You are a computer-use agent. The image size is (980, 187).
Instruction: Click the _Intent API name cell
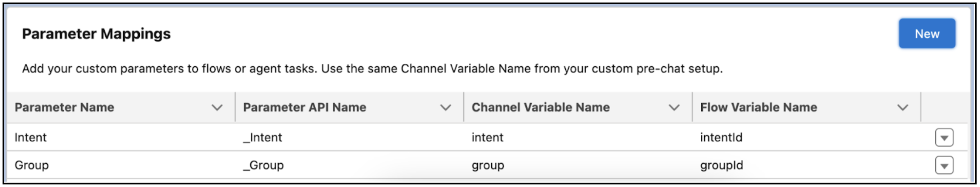(263, 137)
